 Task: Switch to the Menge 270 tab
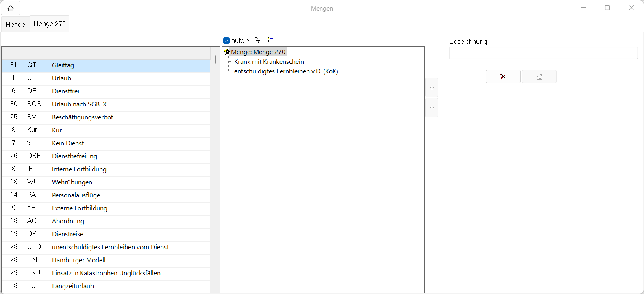(50, 24)
